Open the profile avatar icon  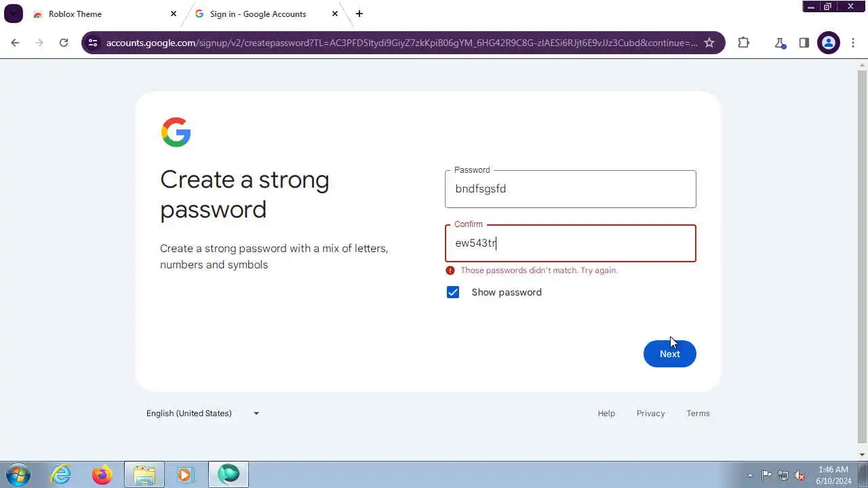click(x=829, y=43)
